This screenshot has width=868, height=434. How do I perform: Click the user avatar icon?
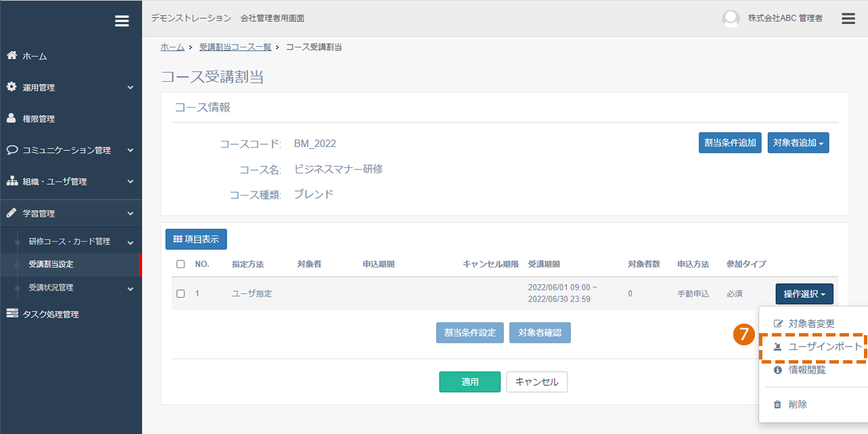731,19
